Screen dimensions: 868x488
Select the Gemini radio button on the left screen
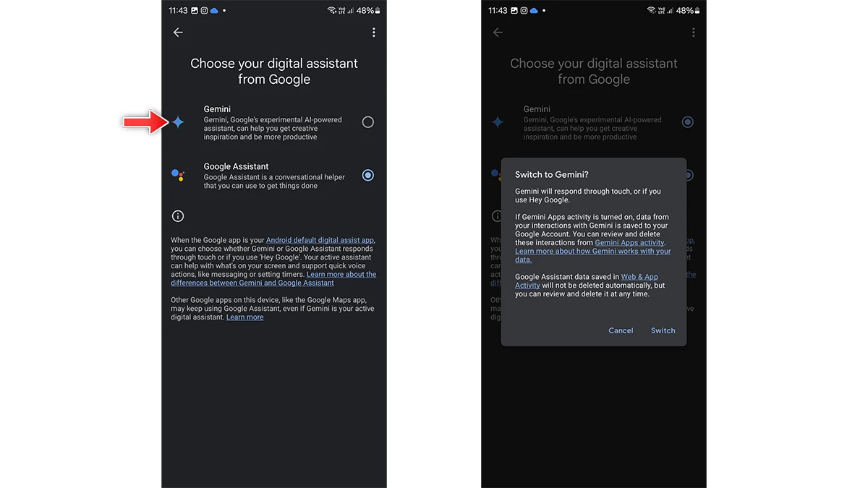(368, 122)
